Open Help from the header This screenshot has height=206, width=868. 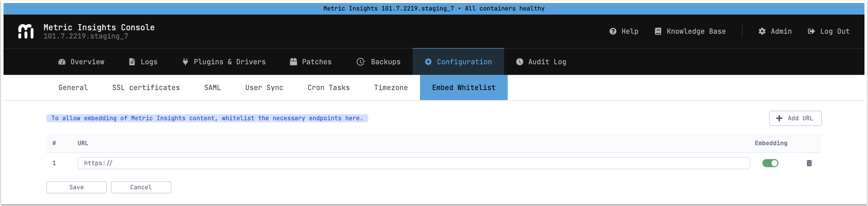[x=624, y=31]
